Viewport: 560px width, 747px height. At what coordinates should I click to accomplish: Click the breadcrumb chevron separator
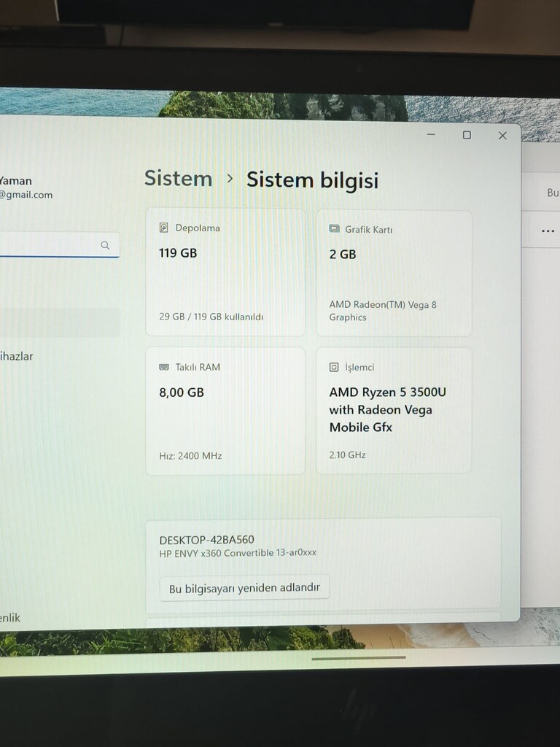coord(230,179)
